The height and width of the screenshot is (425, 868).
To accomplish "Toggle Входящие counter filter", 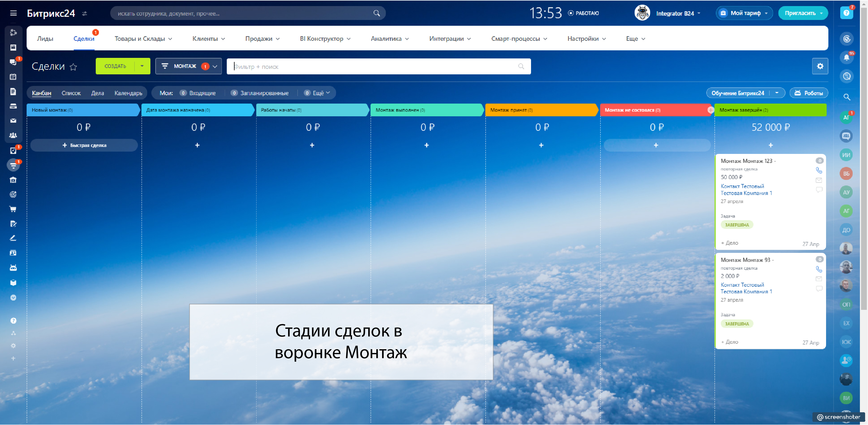I will (198, 93).
